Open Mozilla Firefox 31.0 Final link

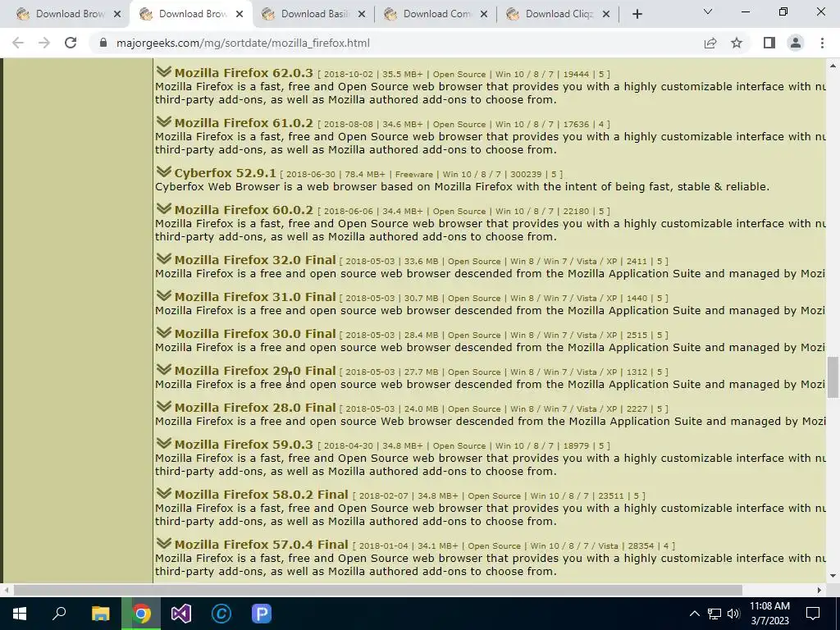point(255,297)
